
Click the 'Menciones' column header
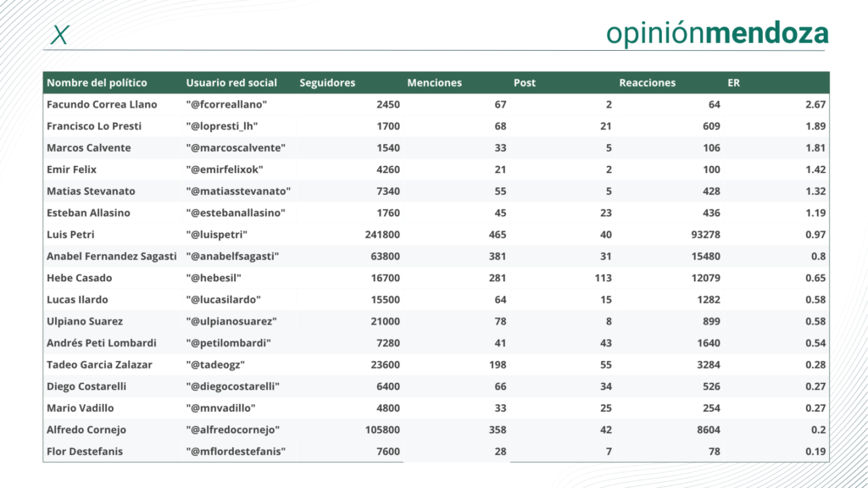click(434, 83)
